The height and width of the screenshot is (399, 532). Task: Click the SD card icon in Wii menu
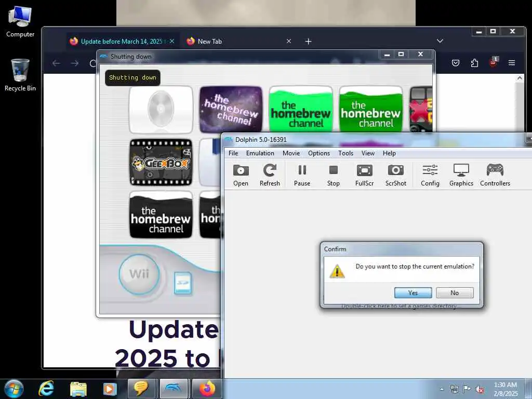183,283
